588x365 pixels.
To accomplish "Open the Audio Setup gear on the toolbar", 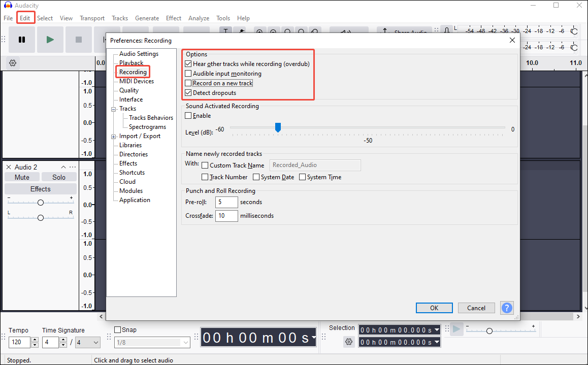I will [x=13, y=63].
